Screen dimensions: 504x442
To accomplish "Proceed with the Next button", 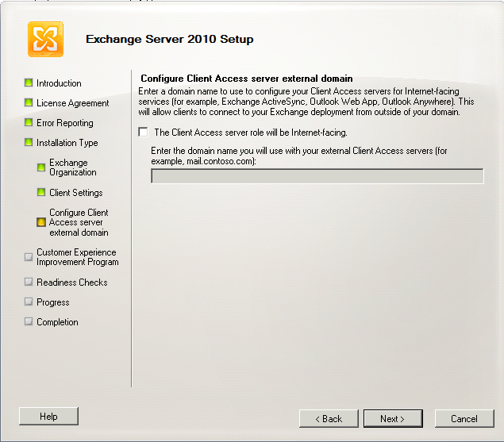I will pyautogui.click(x=393, y=418).
